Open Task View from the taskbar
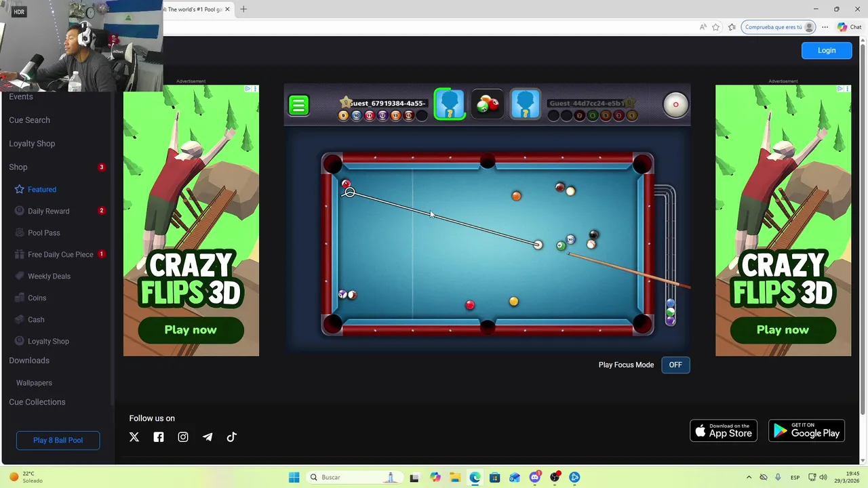This screenshot has height=488, width=868. click(x=414, y=477)
